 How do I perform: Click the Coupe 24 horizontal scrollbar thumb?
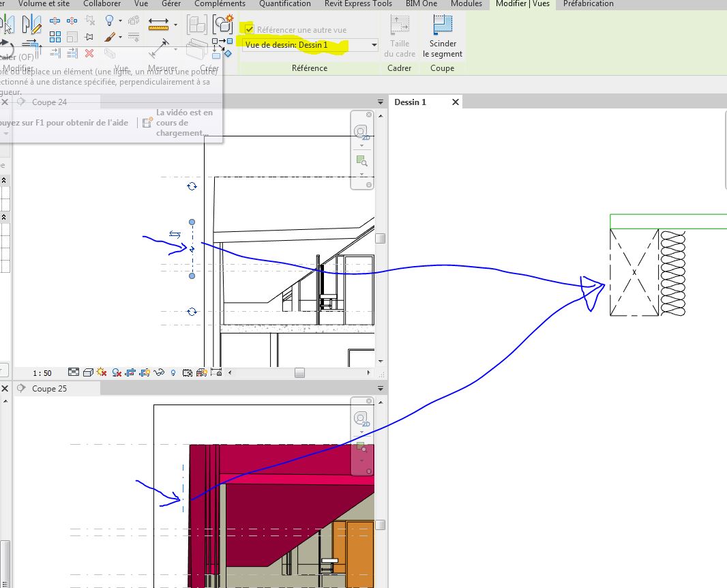pyautogui.click(x=299, y=373)
